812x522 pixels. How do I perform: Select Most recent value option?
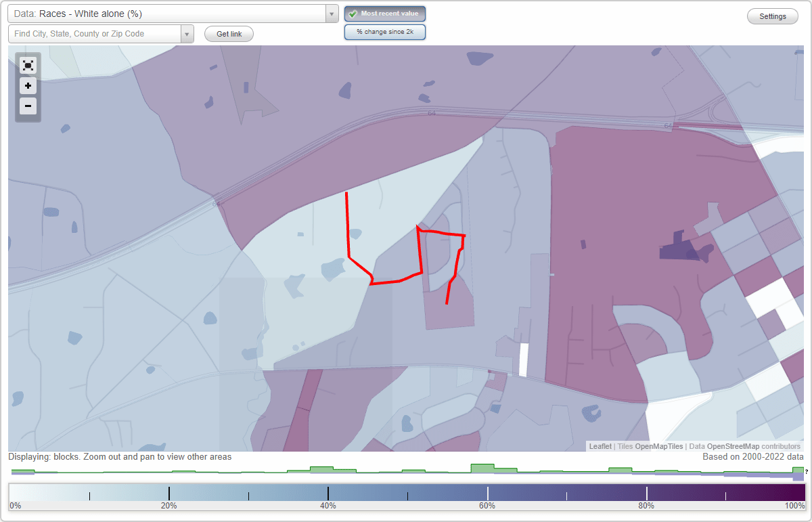coord(385,14)
